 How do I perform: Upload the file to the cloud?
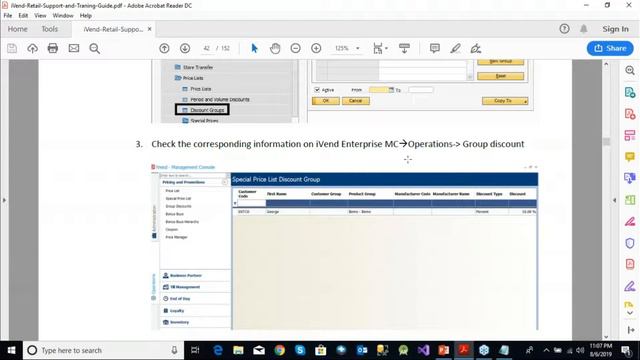coord(32,48)
